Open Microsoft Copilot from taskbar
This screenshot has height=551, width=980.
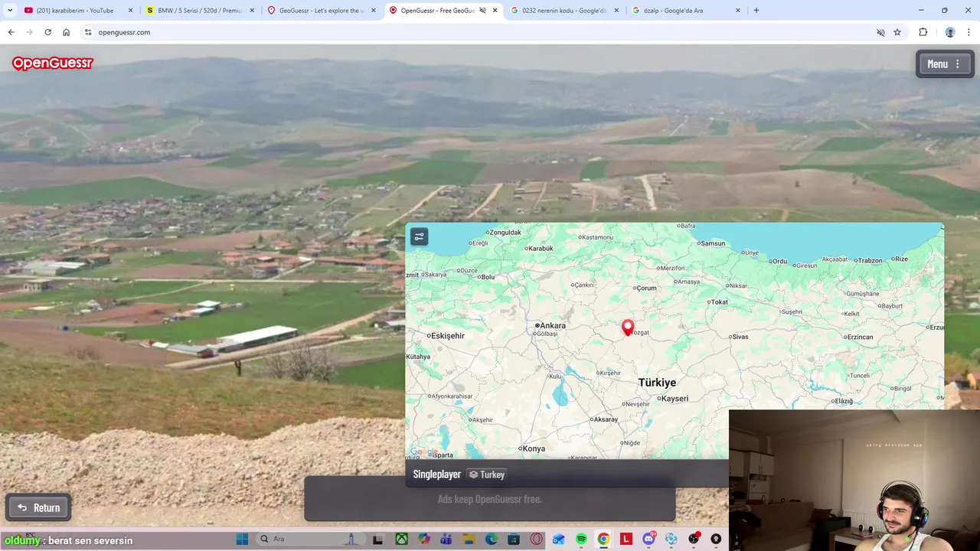click(424, 539)
